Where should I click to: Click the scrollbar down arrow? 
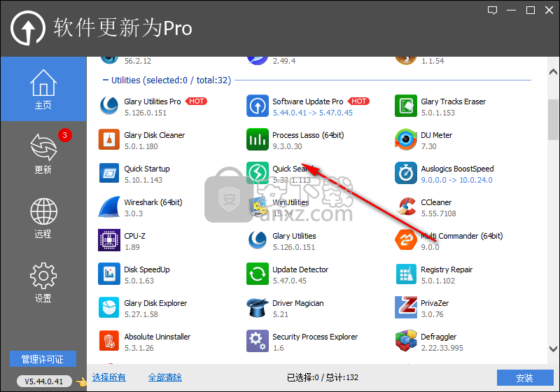pos(553,349)
